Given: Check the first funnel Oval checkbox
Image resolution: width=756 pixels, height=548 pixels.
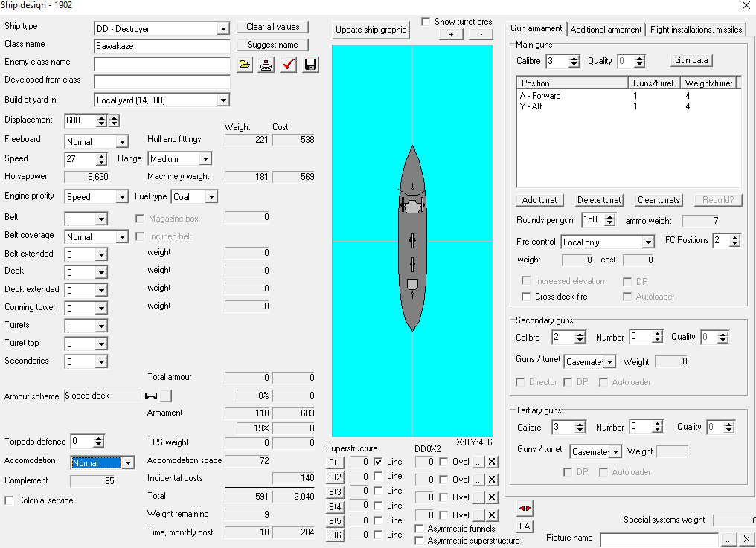Looking at the screenshot, I should [x=443, y=462].
